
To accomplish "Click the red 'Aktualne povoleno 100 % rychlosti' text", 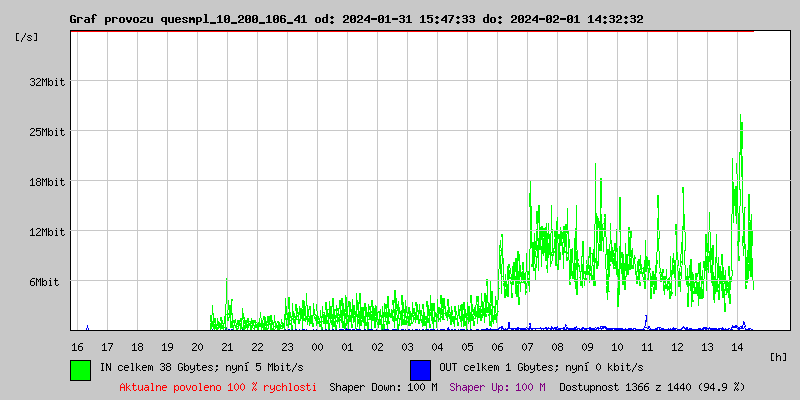I will coord(218,387).
